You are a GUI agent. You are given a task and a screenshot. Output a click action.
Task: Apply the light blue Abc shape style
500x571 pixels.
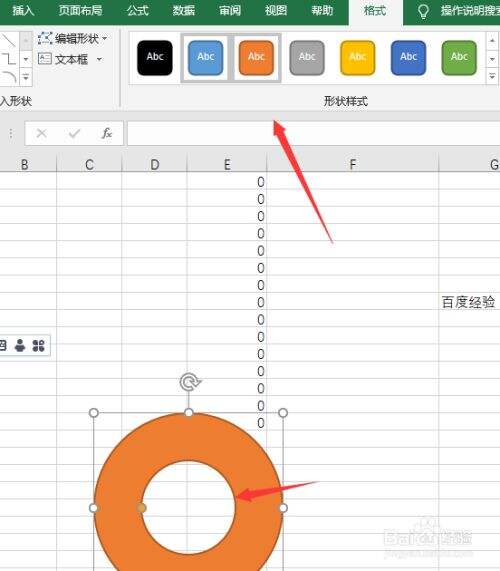[205, 58]
